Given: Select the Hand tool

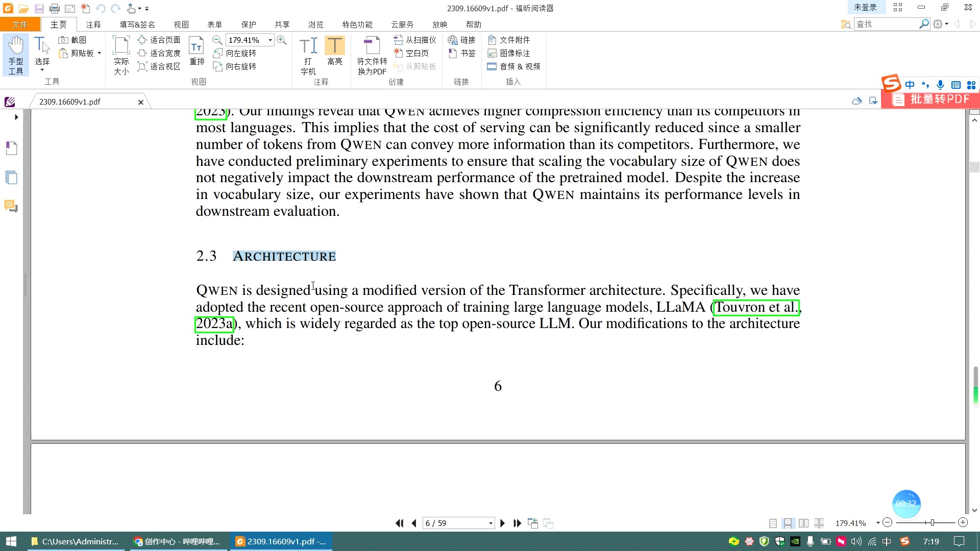Looking at the screenshot, I should pos(16,55).
